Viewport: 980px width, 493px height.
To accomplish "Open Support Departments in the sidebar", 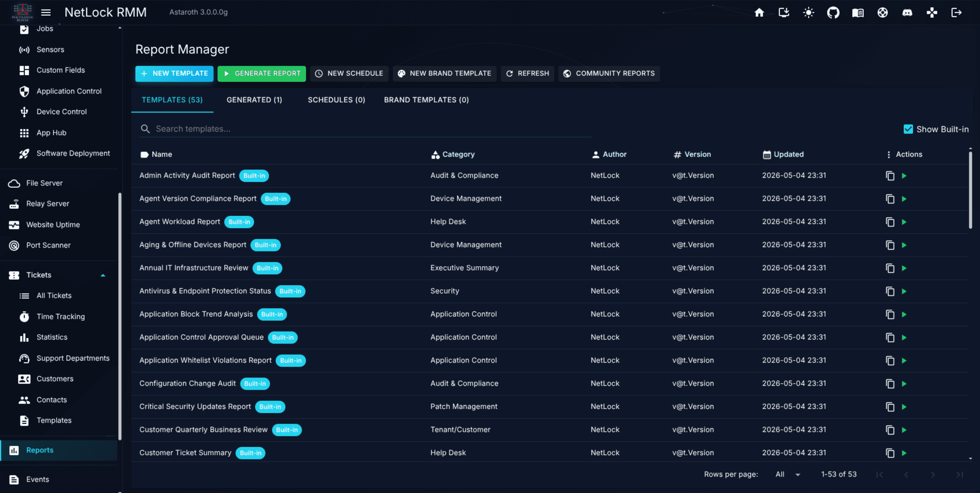I will 59,358.
